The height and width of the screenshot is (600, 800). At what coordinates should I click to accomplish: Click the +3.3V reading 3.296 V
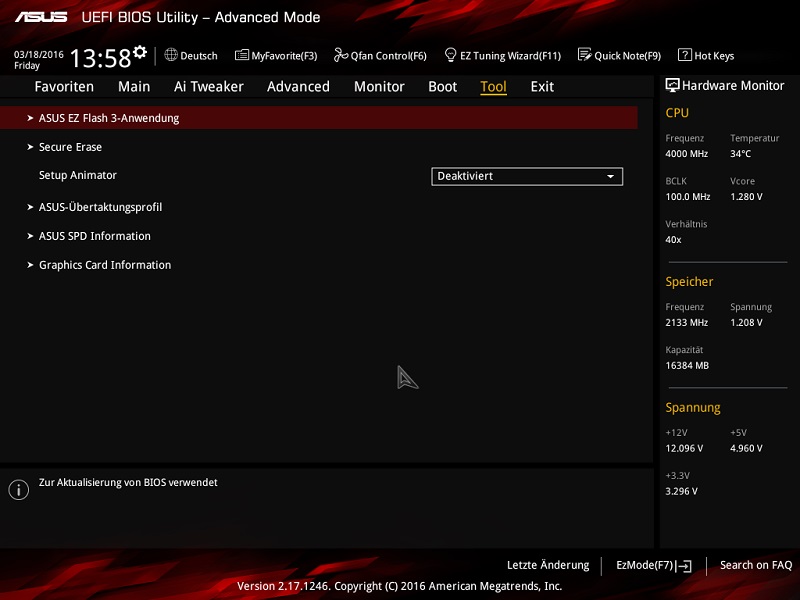682,491
